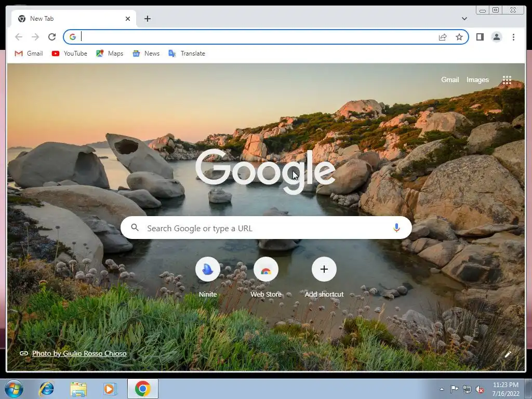This screenshot has height=399, width=532.
Task: Open the network tray icon
Action: pos(467,389)
